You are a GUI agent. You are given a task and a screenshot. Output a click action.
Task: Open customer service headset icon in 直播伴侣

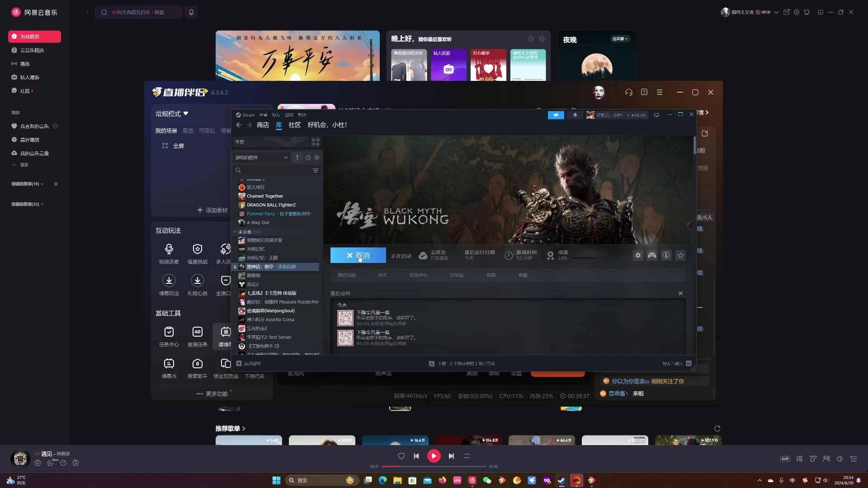point(628,92)
